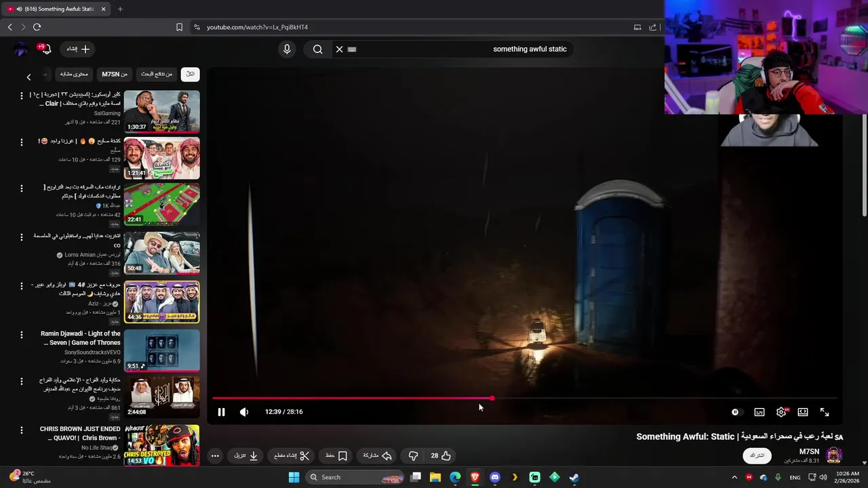Image resolution: width=868 pixels, height=488 pixels.
Task: Go back with the browser back arrow
Action: point(9,27)
